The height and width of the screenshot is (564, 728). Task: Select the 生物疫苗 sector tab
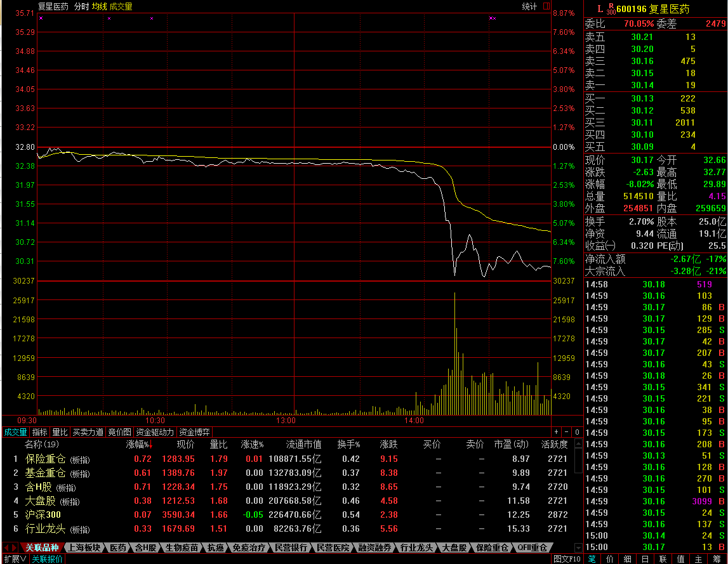coord(182,548)
